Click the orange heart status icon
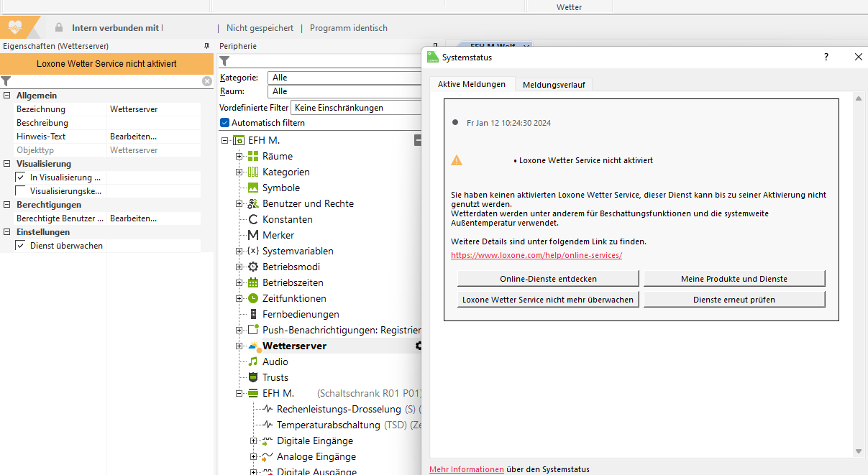Screen dimensions: 868x475 pos(16,28)
